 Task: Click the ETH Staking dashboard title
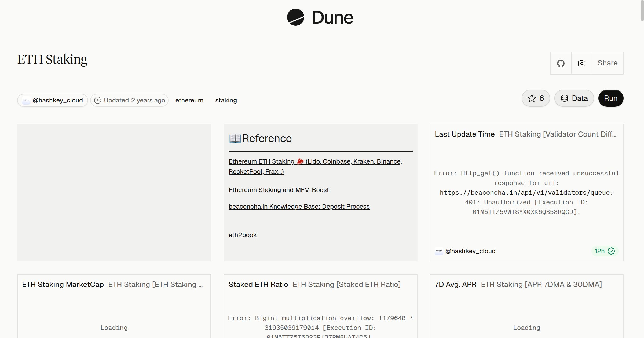[52, 59]
